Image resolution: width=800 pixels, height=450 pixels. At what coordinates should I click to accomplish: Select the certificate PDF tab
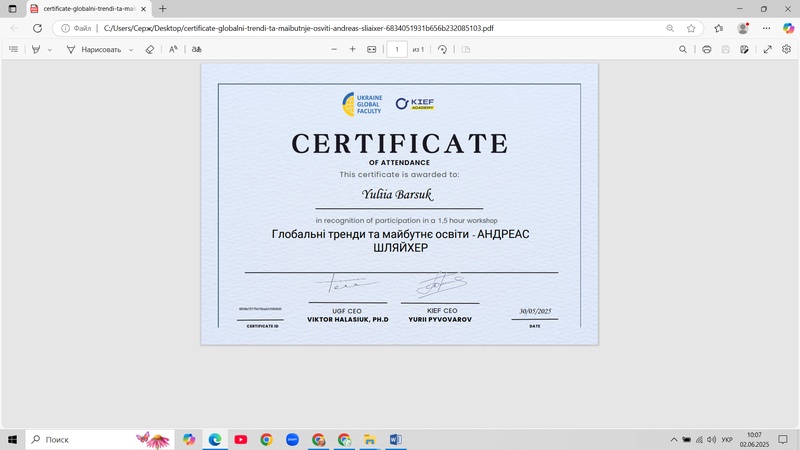89,9
